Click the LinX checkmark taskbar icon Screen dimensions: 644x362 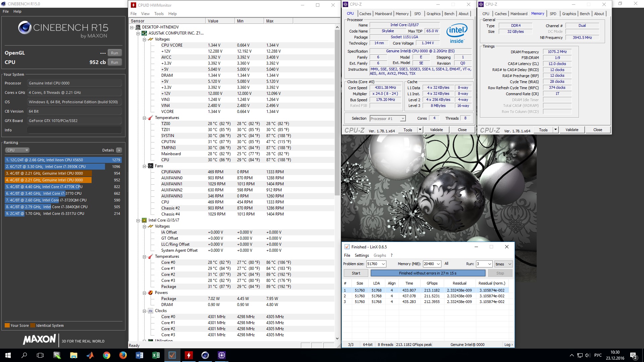click(x=172, y=355)
